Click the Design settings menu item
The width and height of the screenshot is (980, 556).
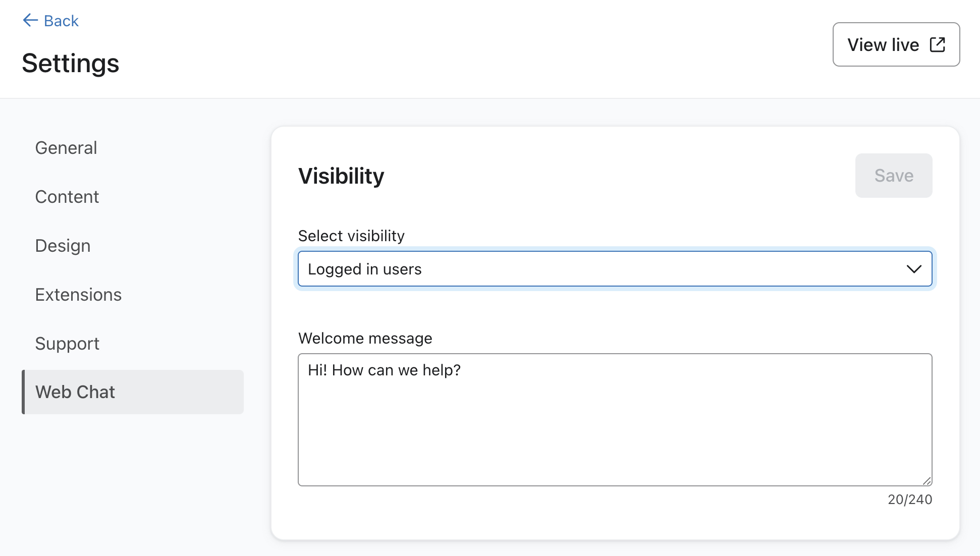[x=63, y=245]
